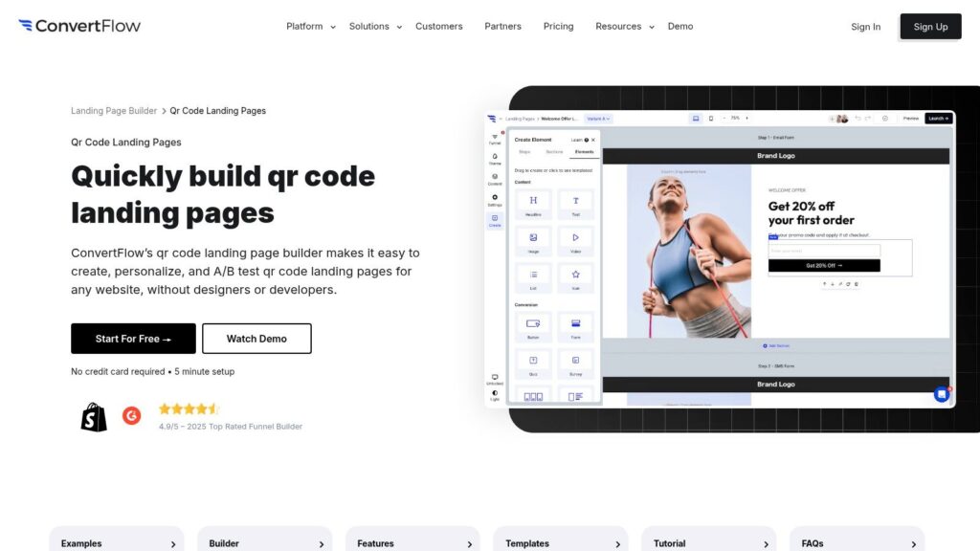Select the Video element tile in builder
This screenshot has width=980, height=551.
575,241
